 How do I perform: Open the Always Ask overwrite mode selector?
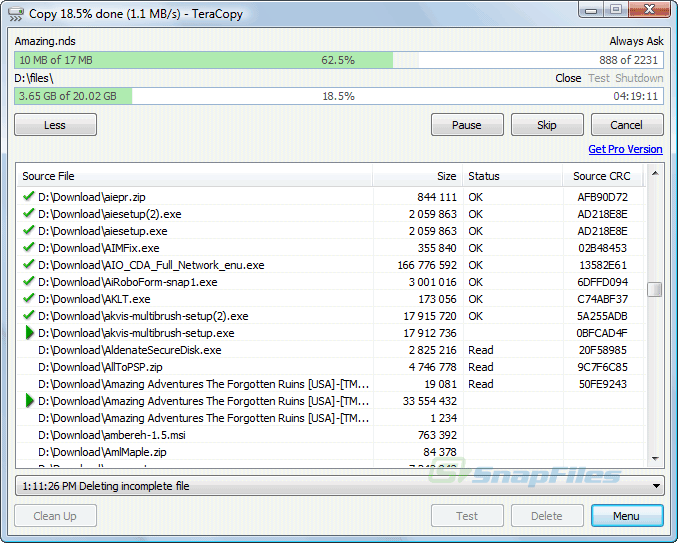(x=636, y=42)
